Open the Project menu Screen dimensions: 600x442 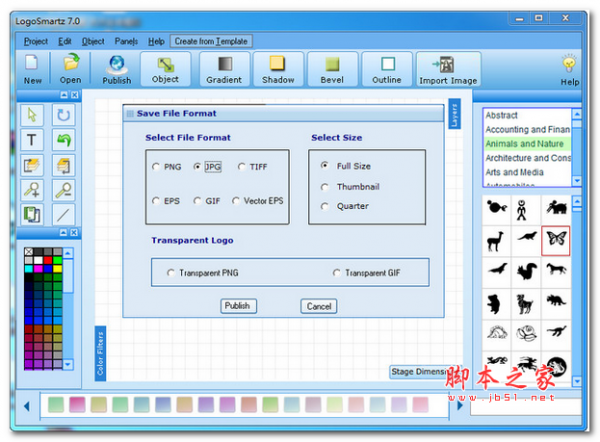pos(36,41)
